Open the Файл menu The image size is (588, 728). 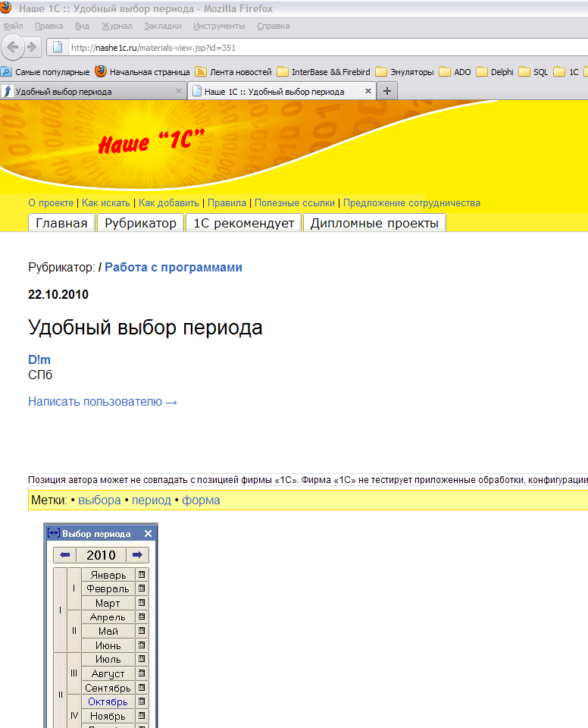tap(13, 26)
